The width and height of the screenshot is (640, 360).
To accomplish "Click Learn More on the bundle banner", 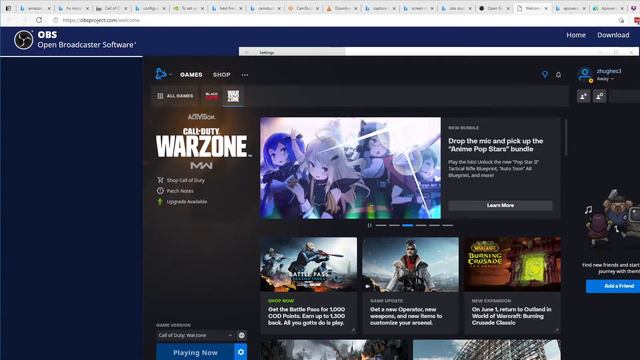I will click(500, 205).
